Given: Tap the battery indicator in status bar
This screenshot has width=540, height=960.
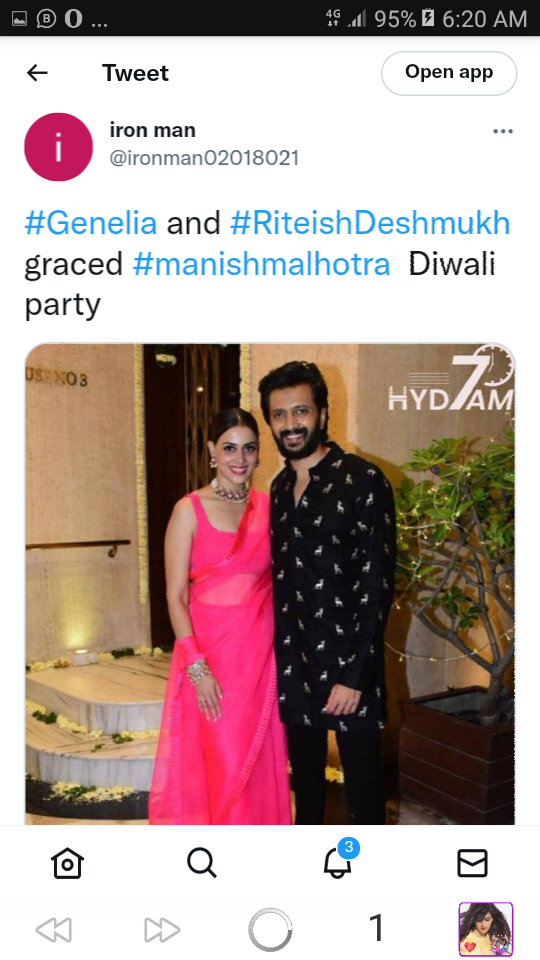Looking at the screenshot, I should (x=428, y=18).
